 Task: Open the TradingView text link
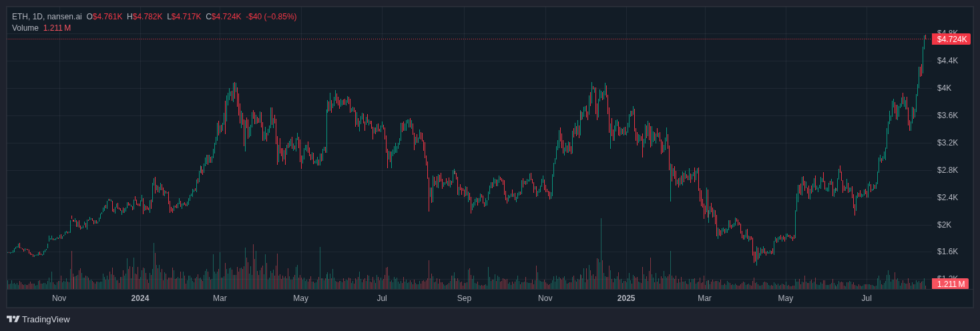(45, 319)
